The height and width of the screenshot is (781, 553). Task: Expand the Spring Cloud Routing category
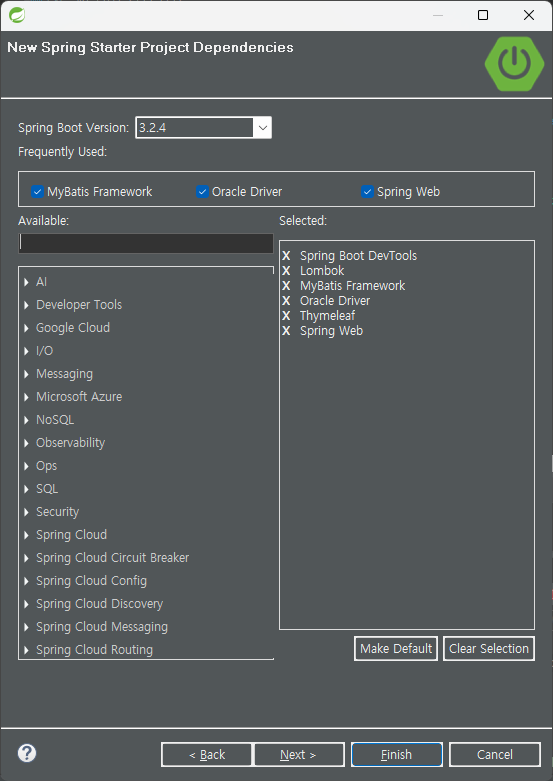click(x=26, y=650)
